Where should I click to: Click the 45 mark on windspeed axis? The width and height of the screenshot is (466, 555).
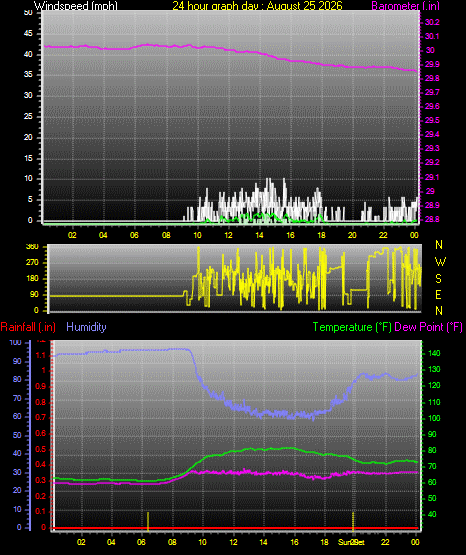(x=28, y=33)
